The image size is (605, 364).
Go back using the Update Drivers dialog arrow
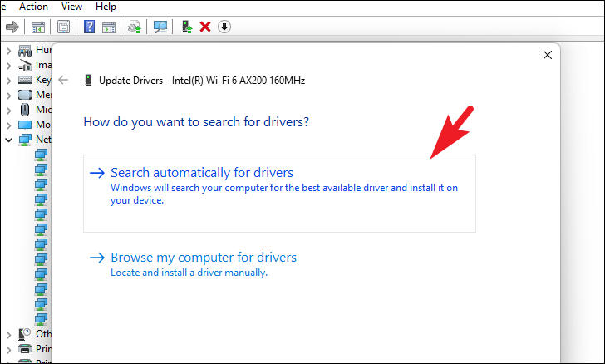pos(63,80)
